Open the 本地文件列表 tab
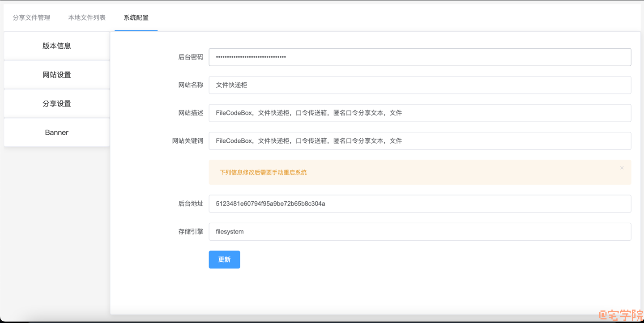The height and width of the screenshot is (323, 644). (87, 18)
